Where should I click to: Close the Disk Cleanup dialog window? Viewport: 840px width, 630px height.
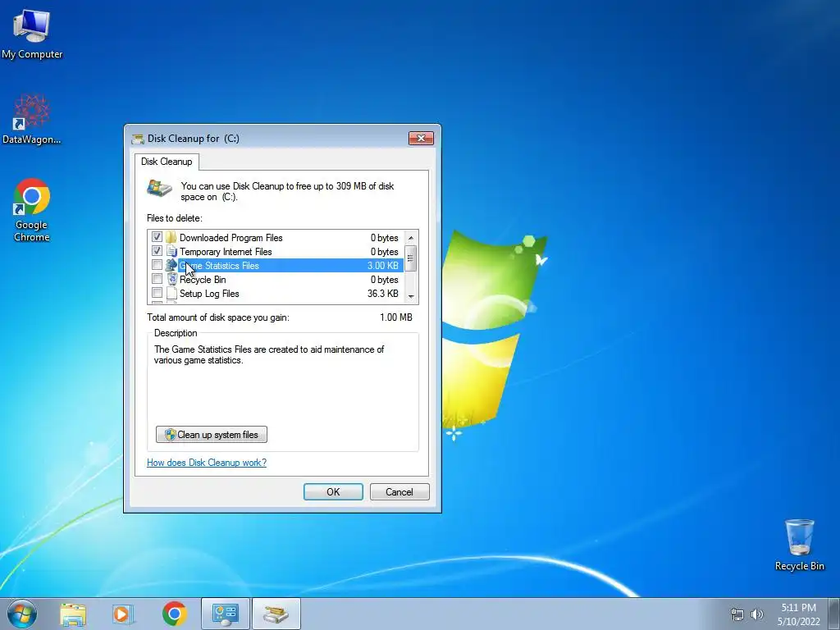[421, 138]
